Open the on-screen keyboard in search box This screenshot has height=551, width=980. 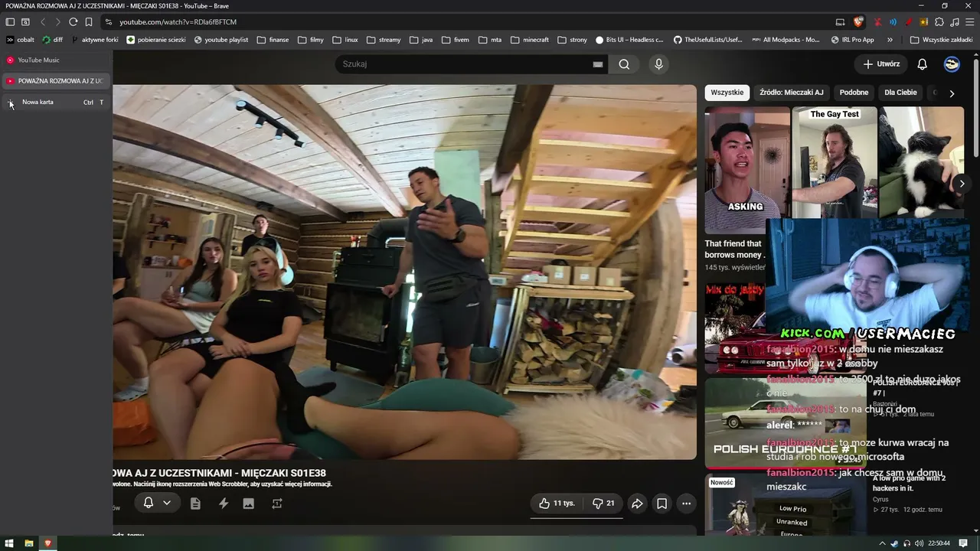598,64
